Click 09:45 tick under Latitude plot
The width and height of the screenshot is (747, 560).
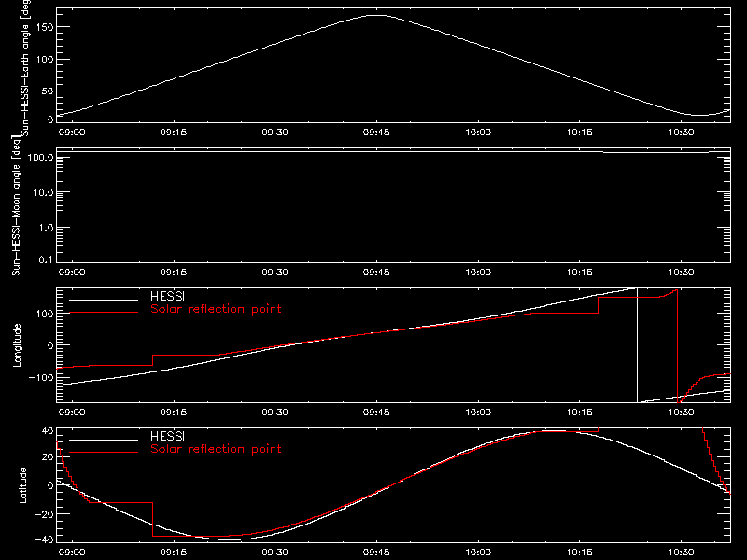376,552
